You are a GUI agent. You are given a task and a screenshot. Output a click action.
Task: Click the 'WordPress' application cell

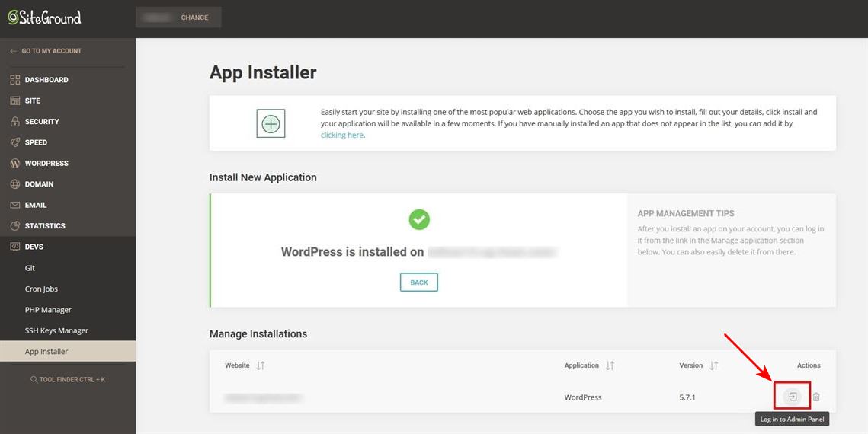click(583, 397)
